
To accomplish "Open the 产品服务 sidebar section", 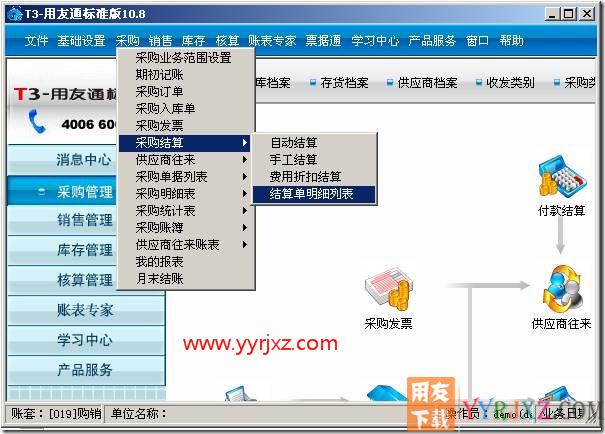I will click(87, 370).
